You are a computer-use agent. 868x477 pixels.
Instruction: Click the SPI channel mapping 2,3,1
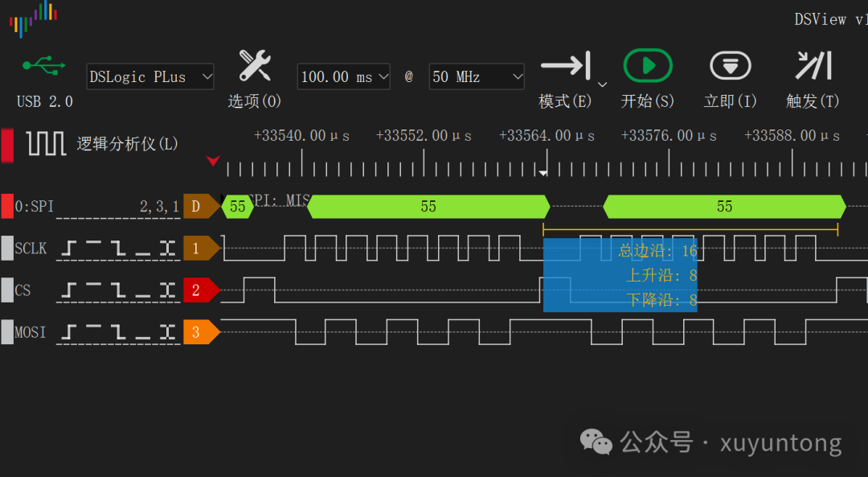[159, 207]
